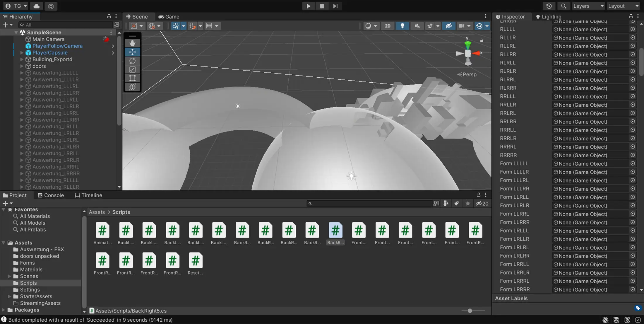Open the Lighting tab
Screen dimensions: 644x324
pos(549,17)
